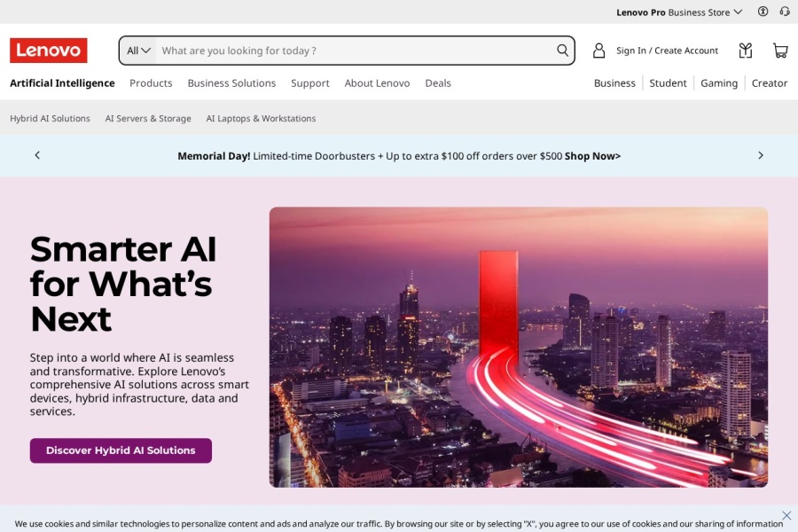The height and width of the screenshot is (532, 798).
Task: Open the Products menu
Action: (x=151, y=83)
